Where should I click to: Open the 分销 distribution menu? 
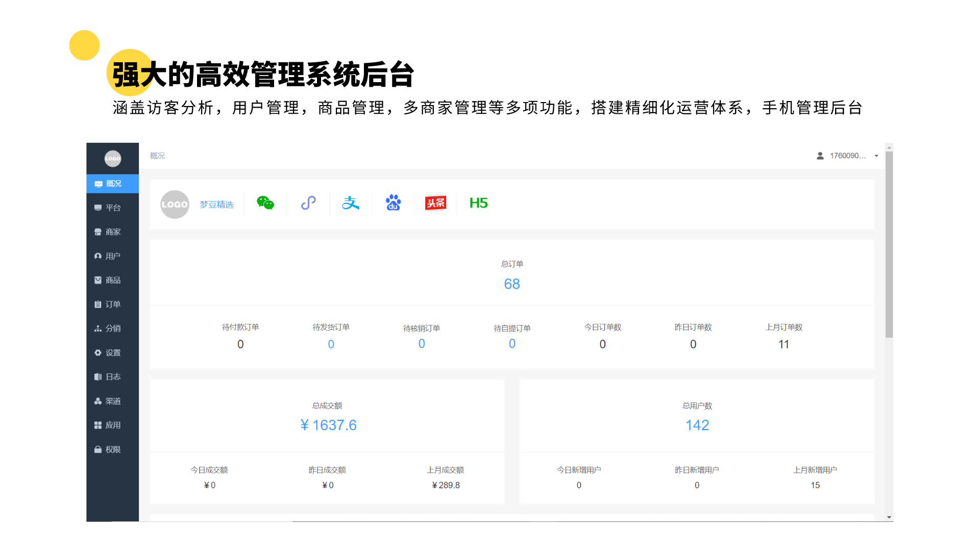coord(113,329)
